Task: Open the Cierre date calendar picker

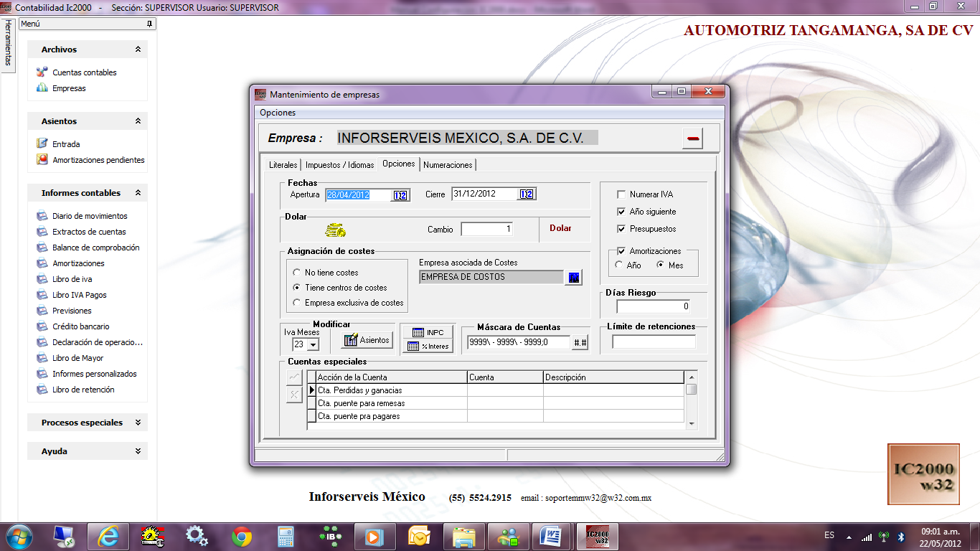Action: click(527, 194)
